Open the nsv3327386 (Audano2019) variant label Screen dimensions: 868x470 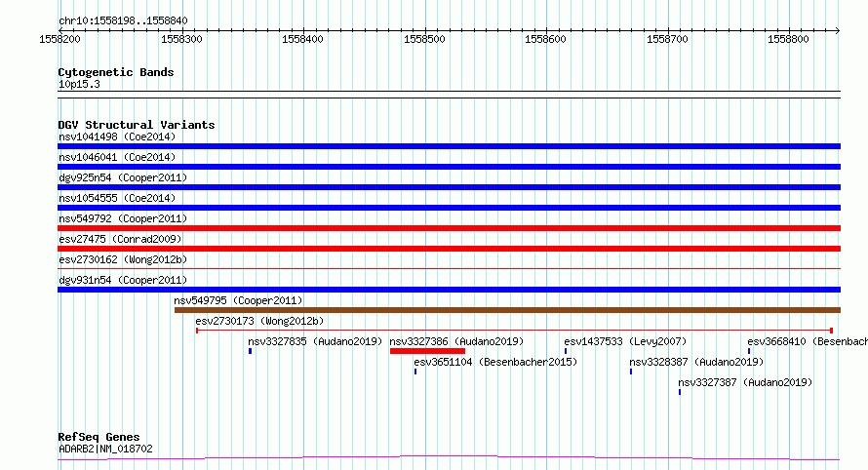coord(456,341)
